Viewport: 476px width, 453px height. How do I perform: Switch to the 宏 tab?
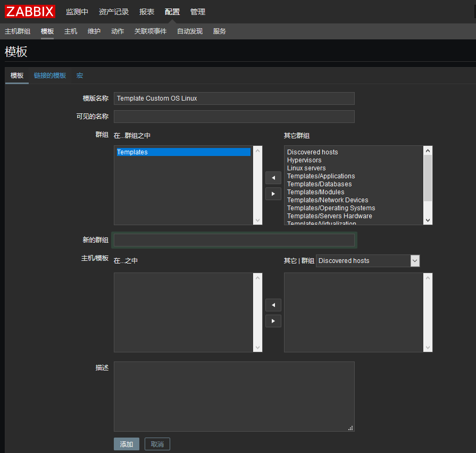[x=80, y=76]
